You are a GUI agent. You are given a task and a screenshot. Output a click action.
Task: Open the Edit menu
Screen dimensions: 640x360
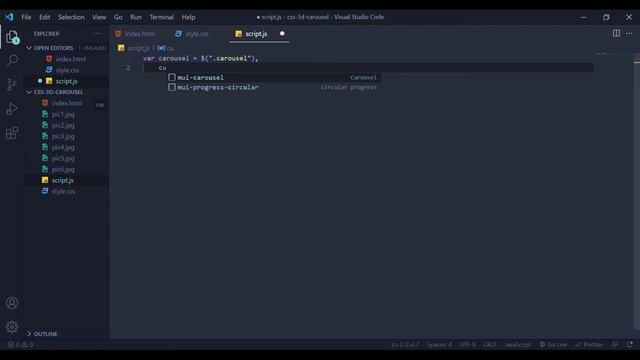[x=44, y=17]
